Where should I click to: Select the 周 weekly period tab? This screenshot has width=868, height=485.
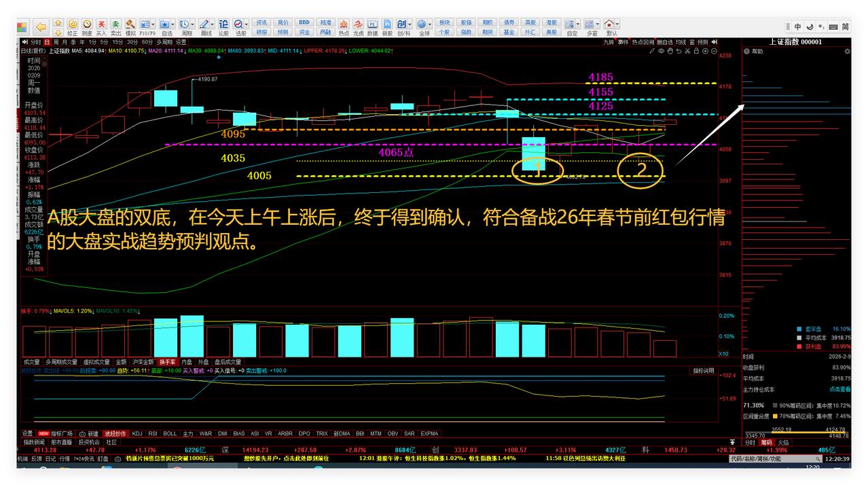coord(56,42)
